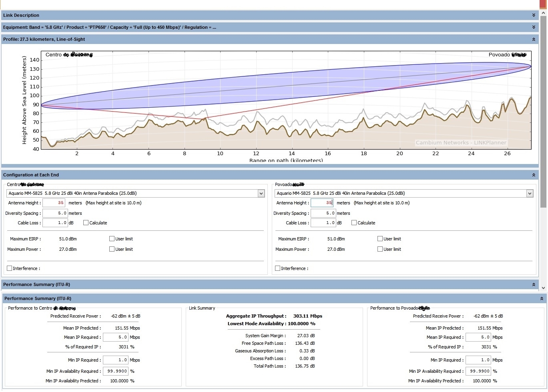This screenshot has height=392, width=548.
Task: Toggle Povoado Maximum Power User limit
Action: tap(380, 249)
